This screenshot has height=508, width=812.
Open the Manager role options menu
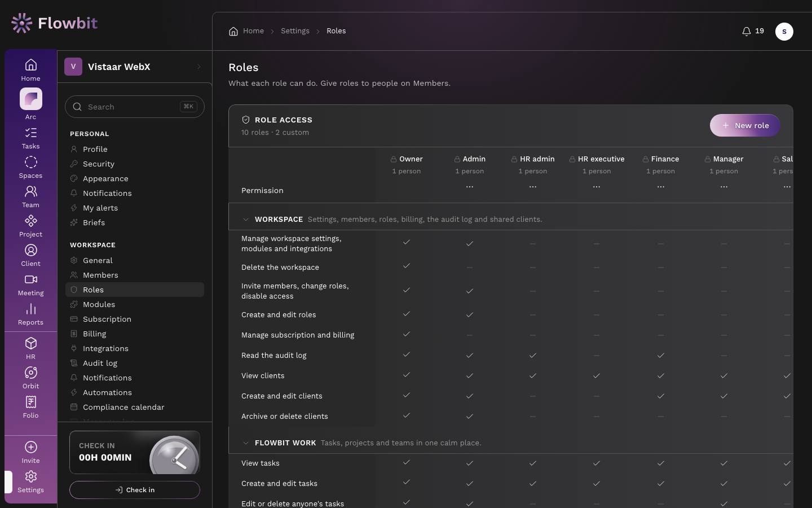click(x=724, y=187)
